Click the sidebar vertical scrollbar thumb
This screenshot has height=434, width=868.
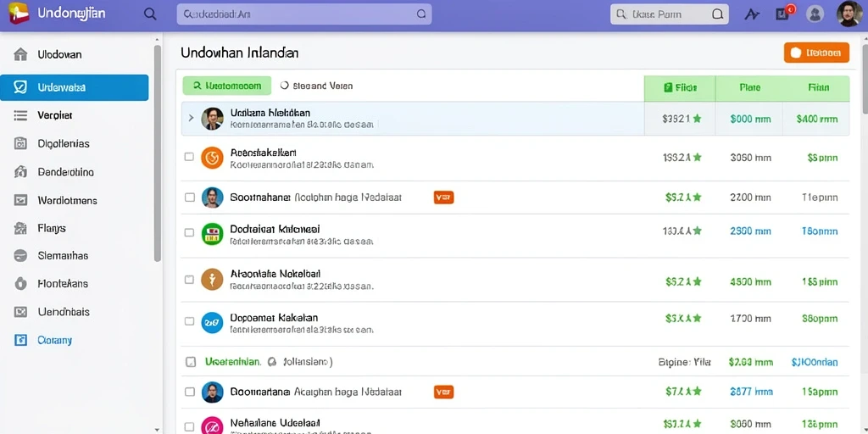point(157,153)
